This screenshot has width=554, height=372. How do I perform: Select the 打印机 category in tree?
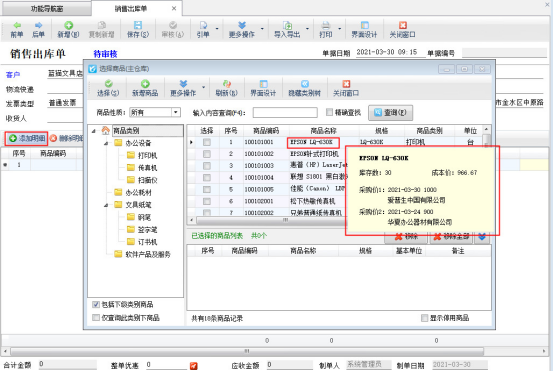click(x=147, y=155)
